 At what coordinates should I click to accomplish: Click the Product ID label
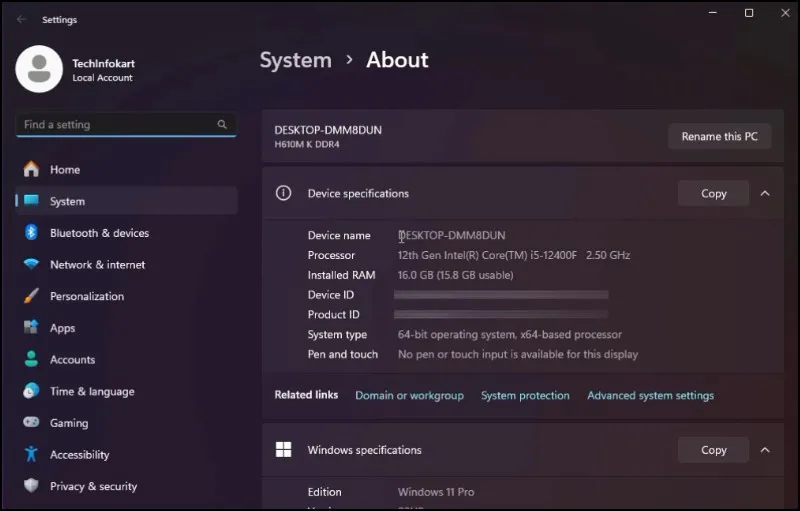[334, 315]
